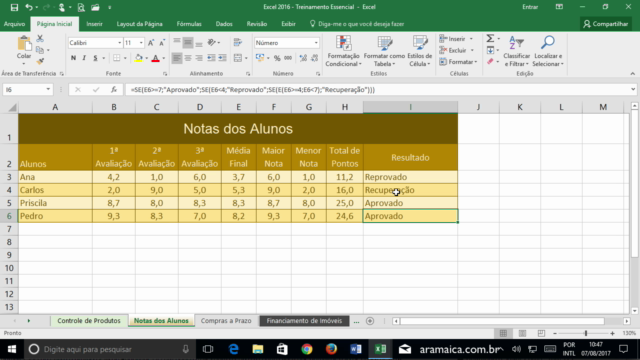This screenshot has height=360, width=640.
Task: Expand the Excluir cells dropdown
Action: [x=472, y=50]
